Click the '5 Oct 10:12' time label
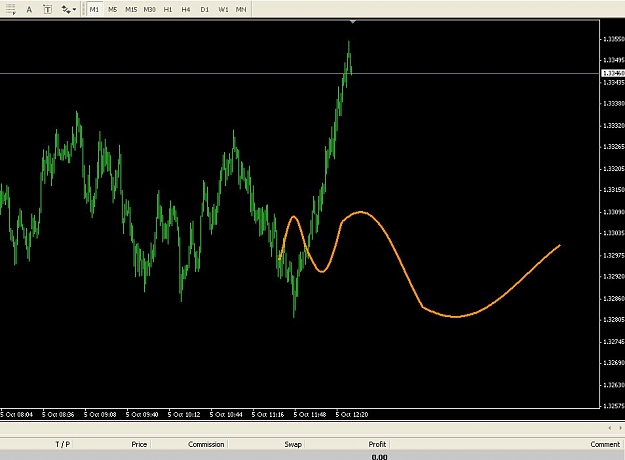 point(184,415)
